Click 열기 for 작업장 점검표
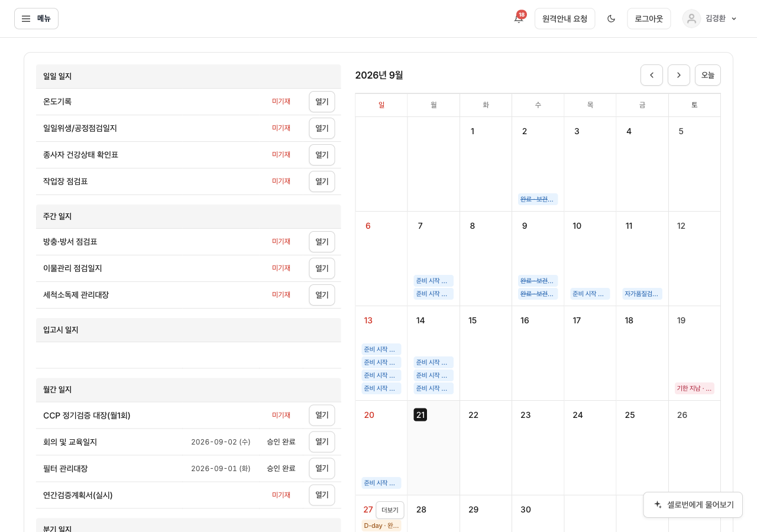Viewport: 757px width, 532px height. 322,181
